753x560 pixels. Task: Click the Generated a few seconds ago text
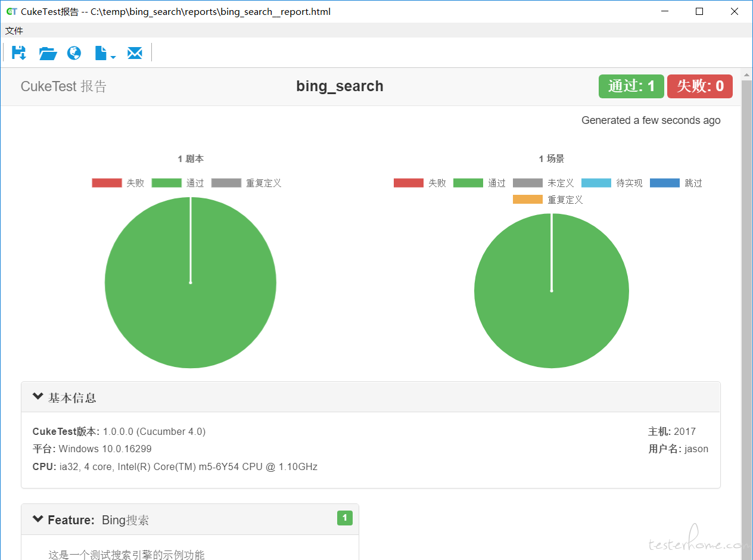pyautogui.click(x=651, y=120)
